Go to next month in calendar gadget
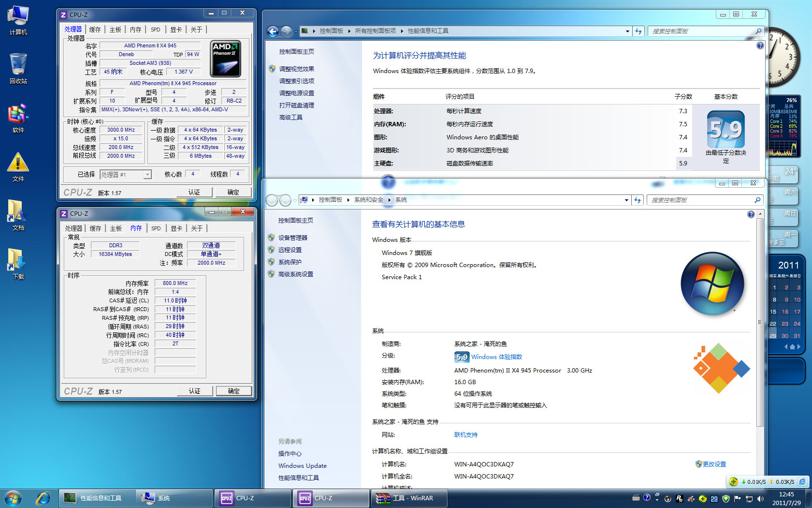 click(x=799, y=346)
